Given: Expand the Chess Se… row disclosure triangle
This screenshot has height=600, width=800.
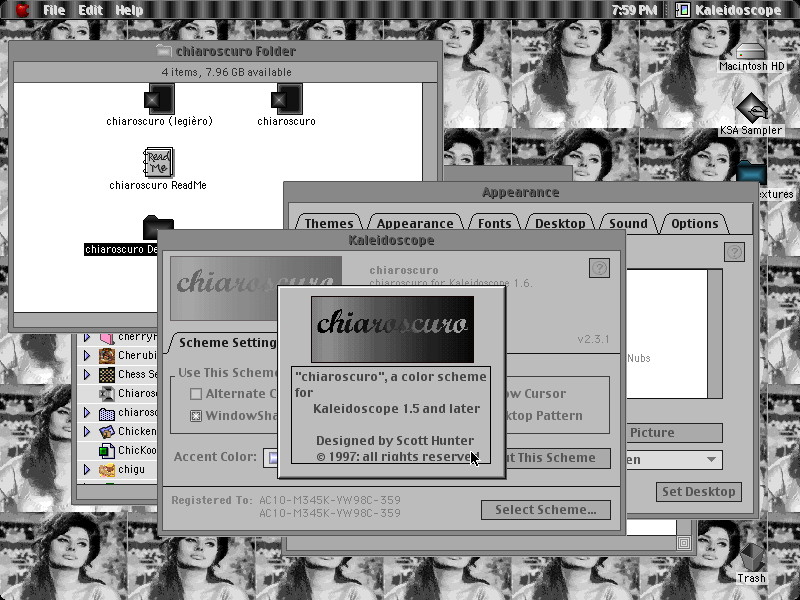Looking at the screenshot, I should tap(87, 374).
